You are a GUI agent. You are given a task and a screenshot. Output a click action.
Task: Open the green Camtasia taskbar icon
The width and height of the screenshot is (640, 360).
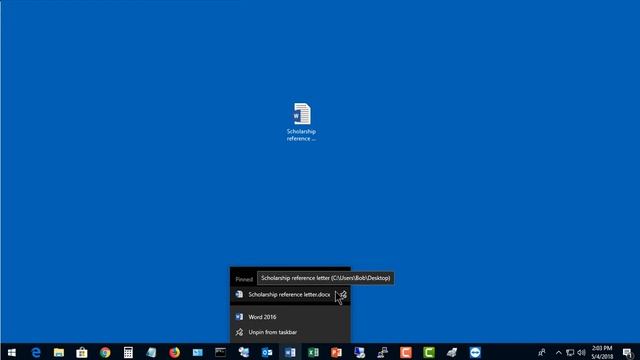coord(429,352)
